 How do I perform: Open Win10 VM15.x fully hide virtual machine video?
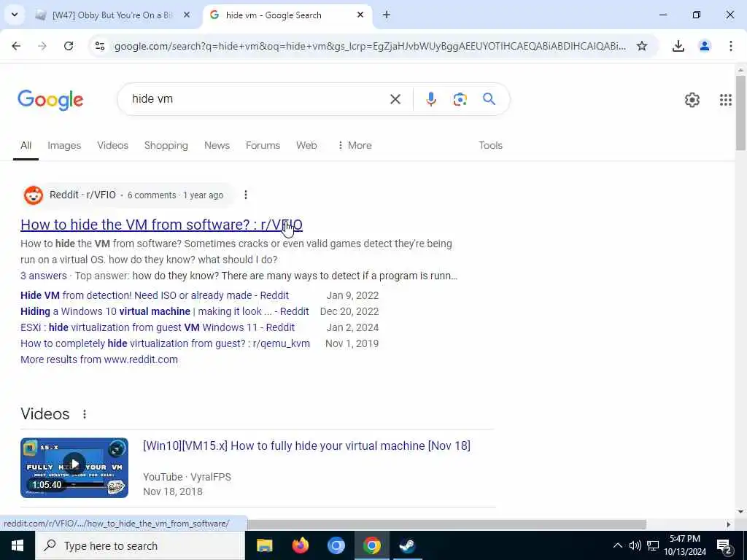coord(306,446)
